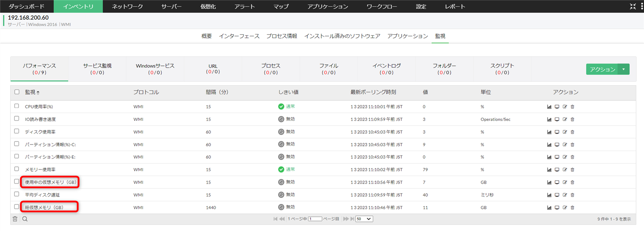The image size is (644, 231).
Task: Click edit icon for 平均ディスク遅延 row
Action: tap(564, 195)
